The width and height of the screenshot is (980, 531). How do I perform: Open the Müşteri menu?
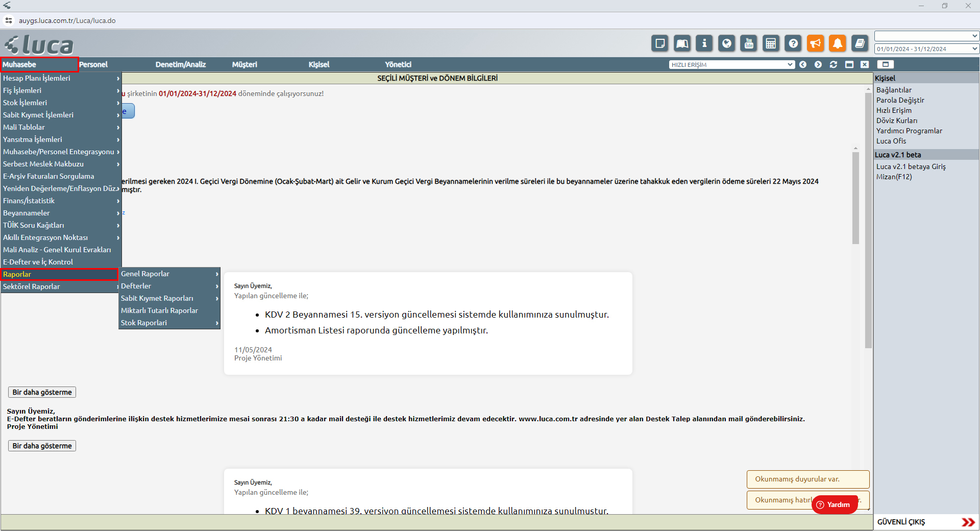pos(244,64)
